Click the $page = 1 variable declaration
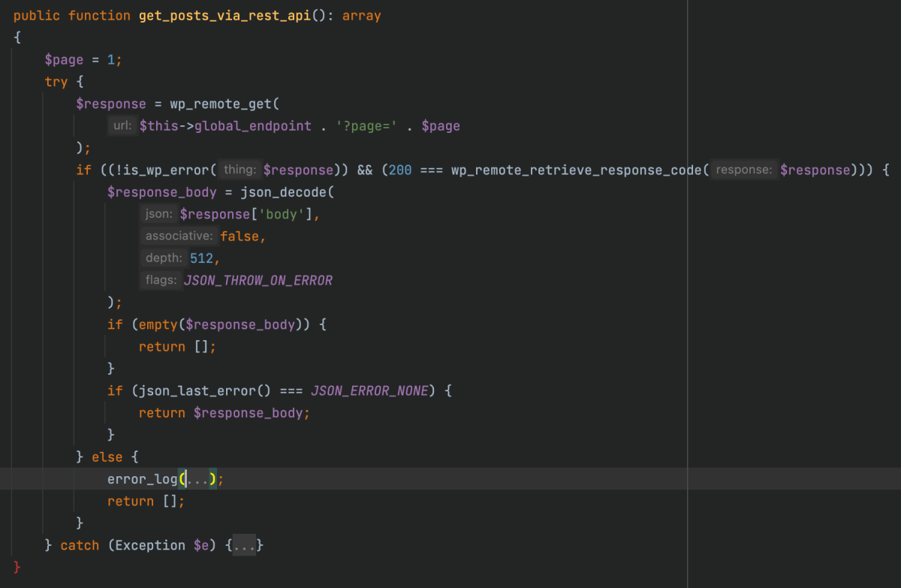The width and height of the screenshot is (901, 588). [83, 60]
